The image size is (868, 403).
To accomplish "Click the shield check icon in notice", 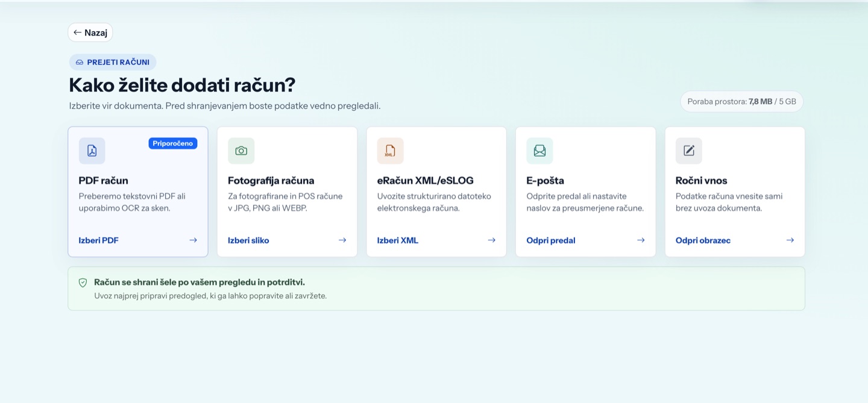I will 83,283.
